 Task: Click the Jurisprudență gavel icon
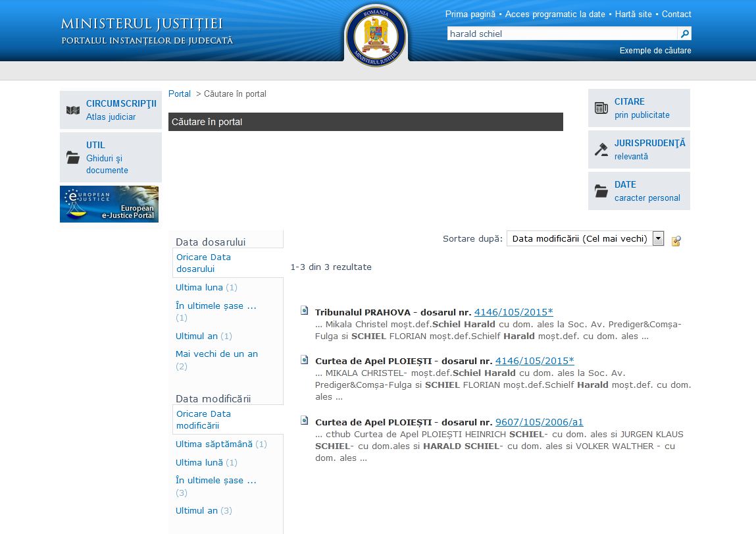click(601, 149)
